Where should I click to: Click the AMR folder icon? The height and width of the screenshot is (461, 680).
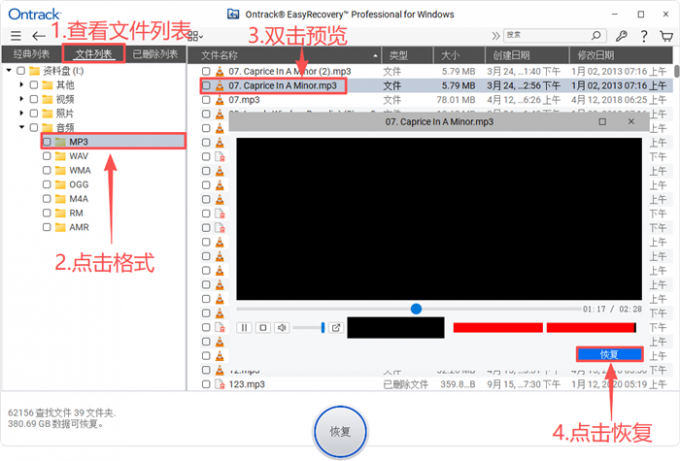(60, 227)
